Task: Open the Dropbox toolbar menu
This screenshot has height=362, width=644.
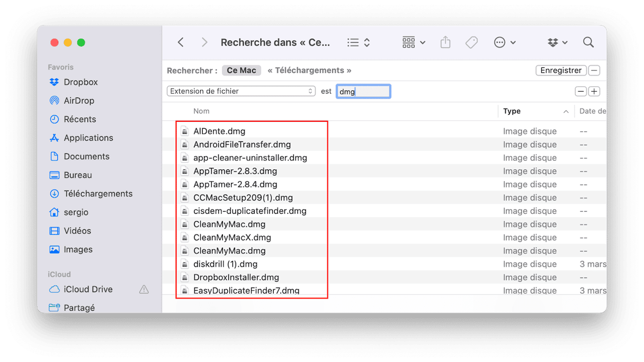Action: pyautogui.click(x=557, y=42)
